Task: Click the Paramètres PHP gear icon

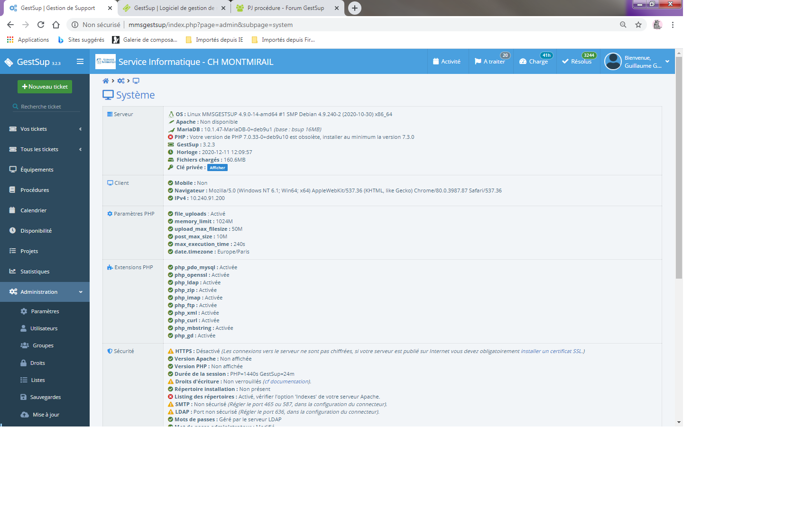Action: pos(110,214)
